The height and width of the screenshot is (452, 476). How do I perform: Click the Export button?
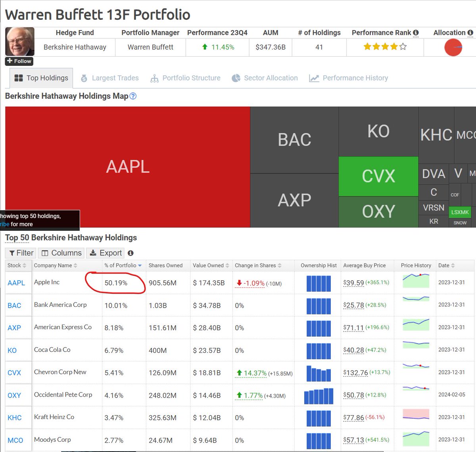(x=106, y=253)
